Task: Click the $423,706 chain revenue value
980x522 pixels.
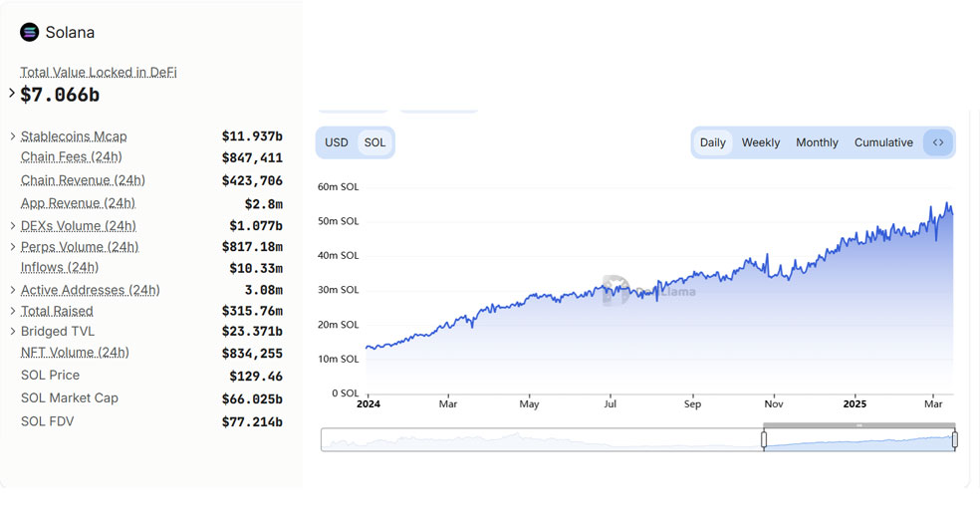Action: click(x=252, y=180)
